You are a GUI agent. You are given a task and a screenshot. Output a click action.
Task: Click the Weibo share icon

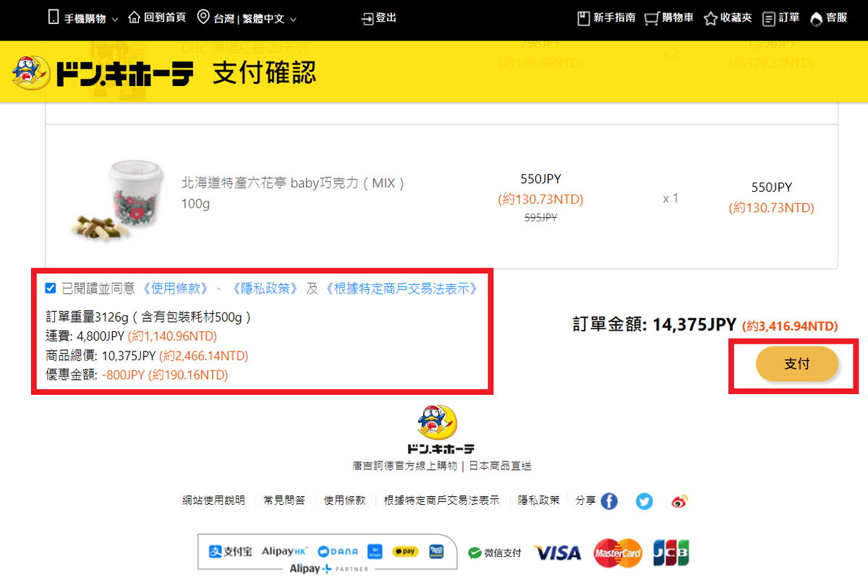click(678, 501)
